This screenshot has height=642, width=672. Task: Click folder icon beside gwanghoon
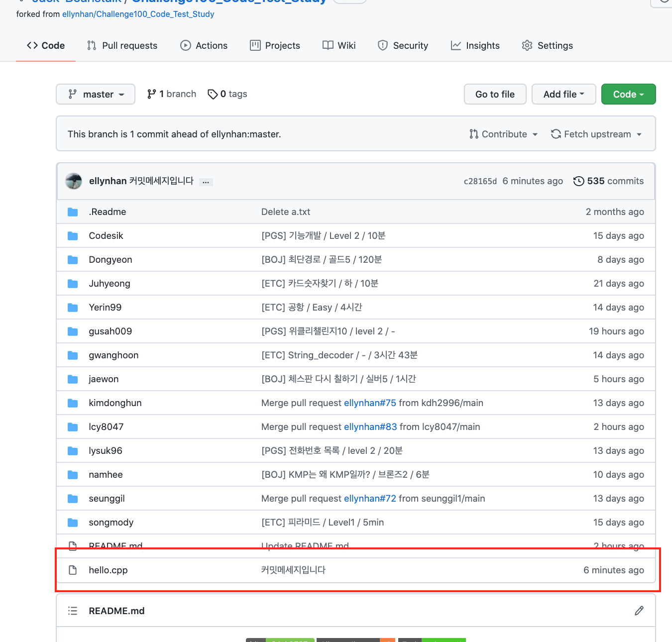click(x=73, y=355)
